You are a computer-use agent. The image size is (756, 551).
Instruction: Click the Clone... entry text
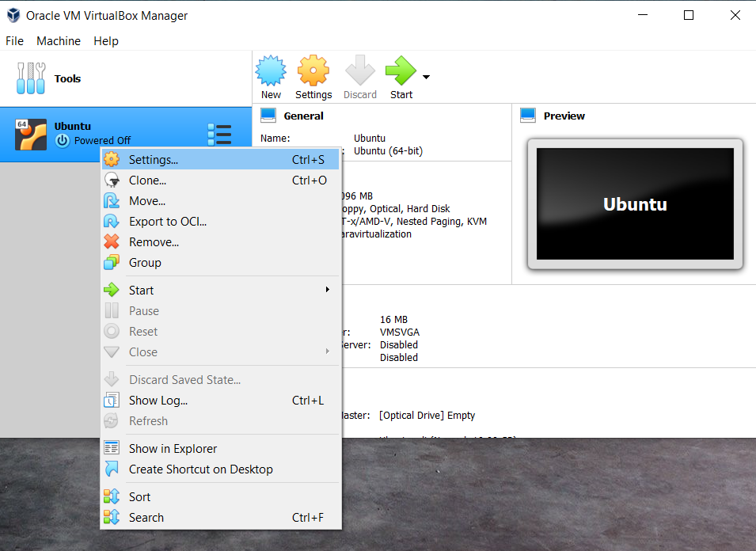147,180
